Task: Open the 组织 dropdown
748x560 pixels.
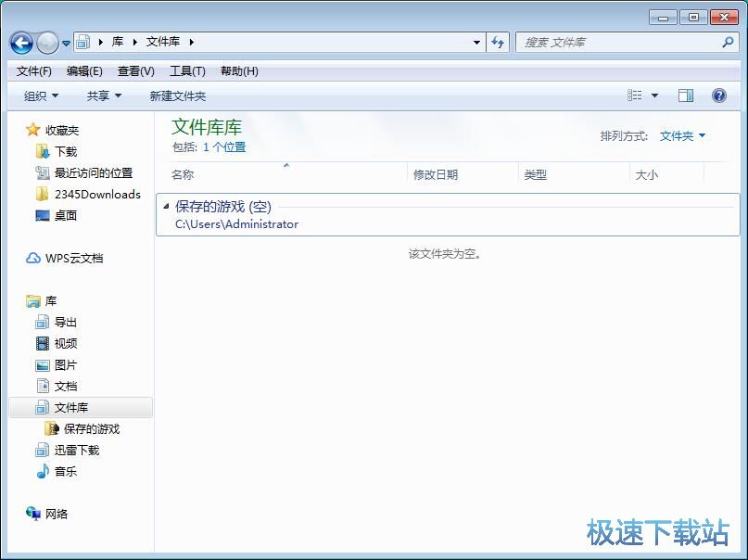Action: (x=41, y=96)
